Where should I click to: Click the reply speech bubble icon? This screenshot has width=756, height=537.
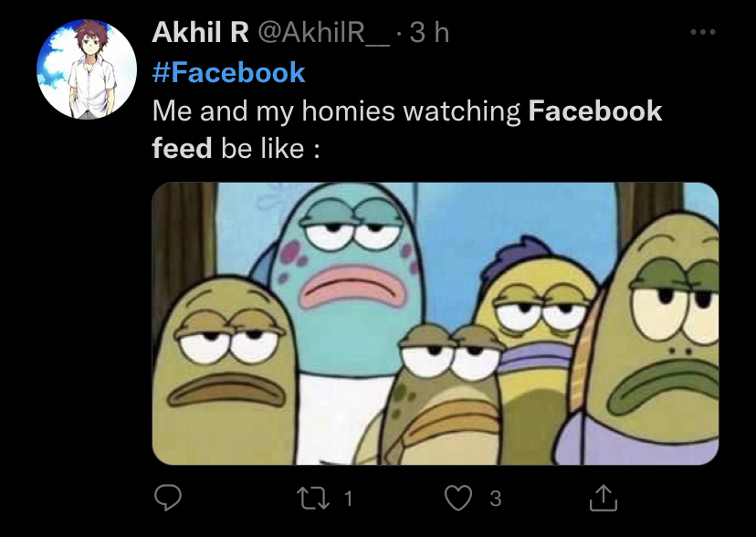pyautogui.click(x=168, y=498)
